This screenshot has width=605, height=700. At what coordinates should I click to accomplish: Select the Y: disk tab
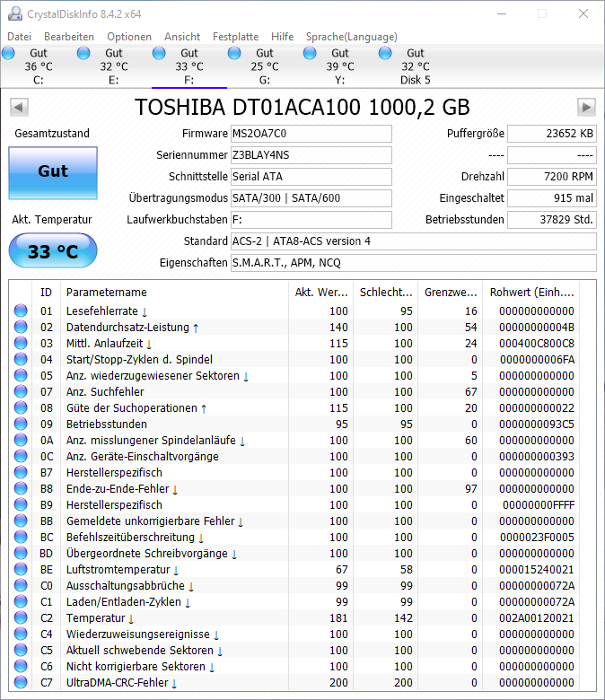pos(340,66)
